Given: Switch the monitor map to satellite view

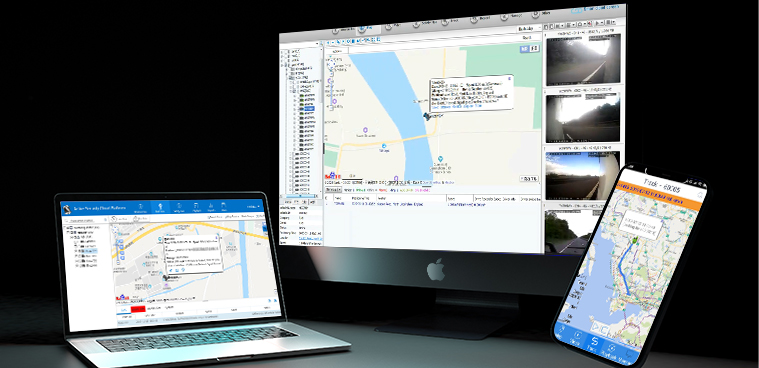Looking at the screenshot, I should click(x=534, y=48).
